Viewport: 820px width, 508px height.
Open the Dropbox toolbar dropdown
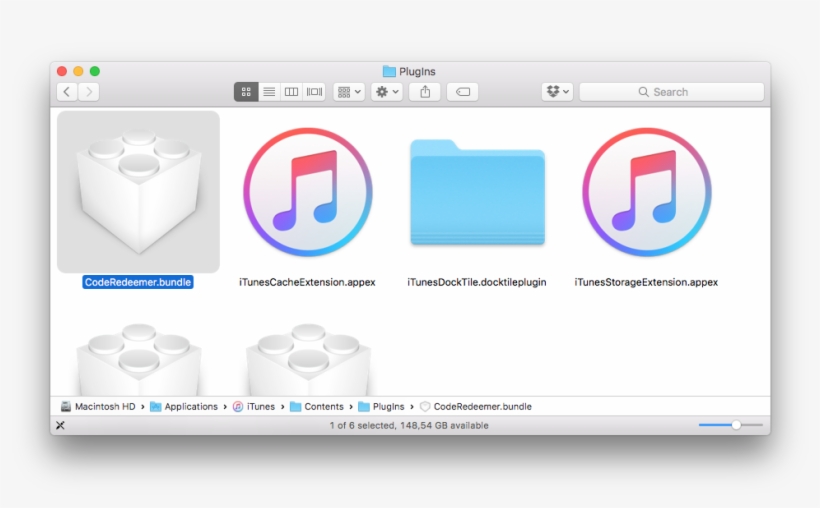coord(557,92)
